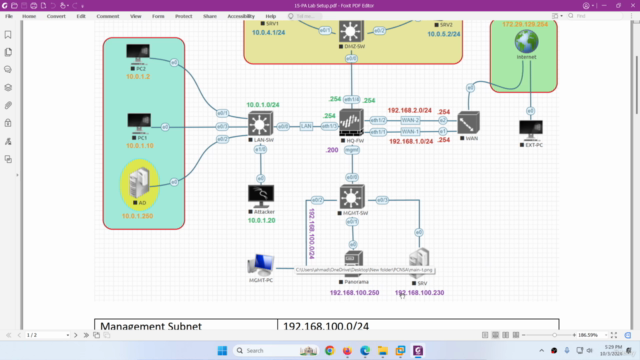Switch to the Convert ribbon tab
The height and width of the screenshot is (360, 640).
[x=56, y=16]
